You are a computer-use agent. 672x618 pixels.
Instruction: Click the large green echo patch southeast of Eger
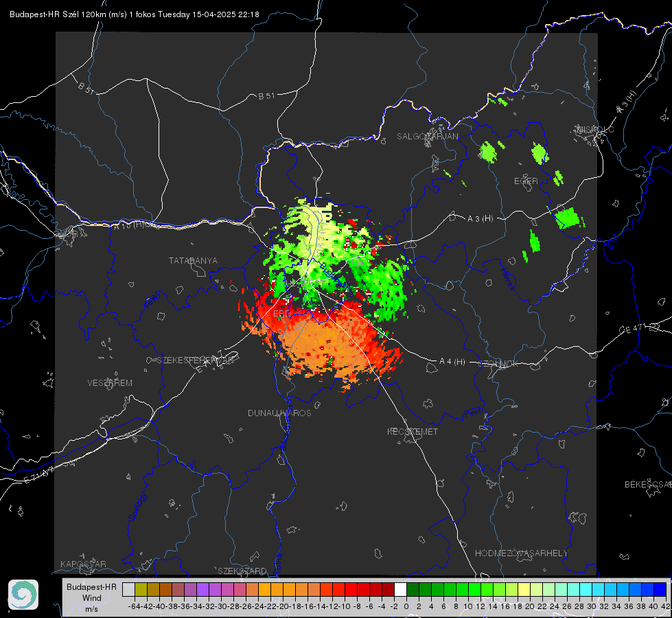click(568, 218)
